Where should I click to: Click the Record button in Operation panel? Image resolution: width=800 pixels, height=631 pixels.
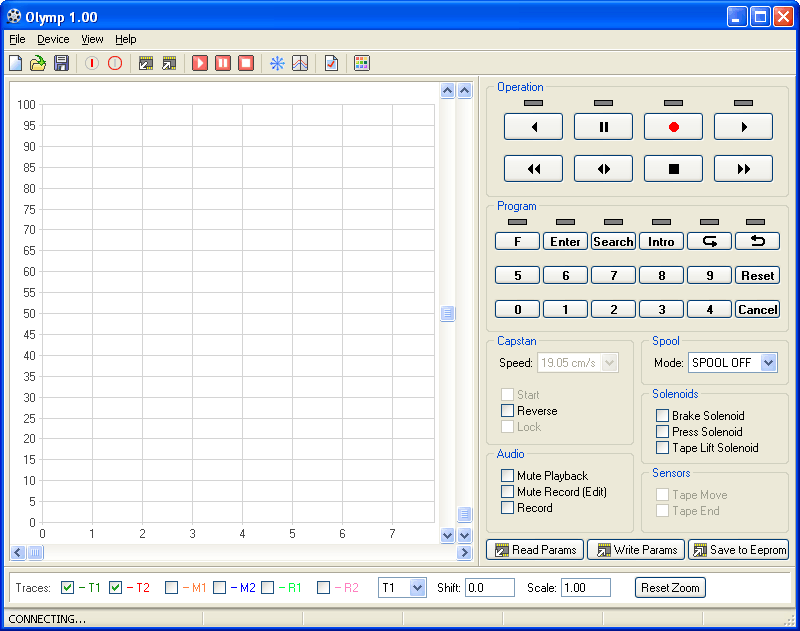(x=673, y=127)
